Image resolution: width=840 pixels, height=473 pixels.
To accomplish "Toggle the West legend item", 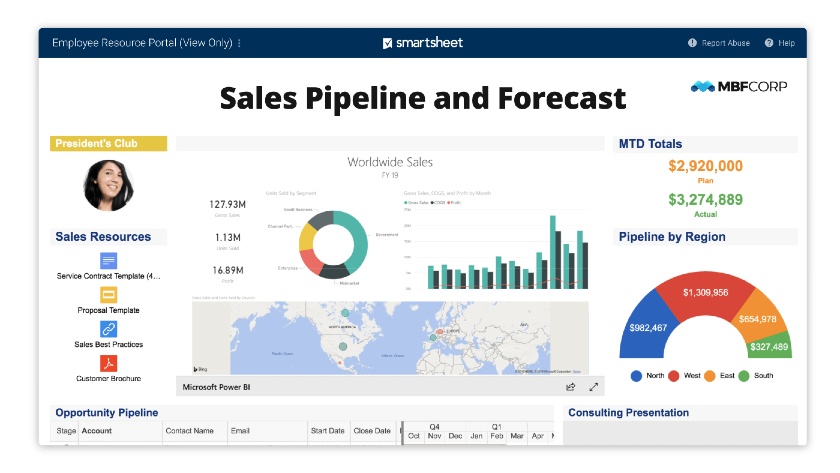I will [684, 376].
